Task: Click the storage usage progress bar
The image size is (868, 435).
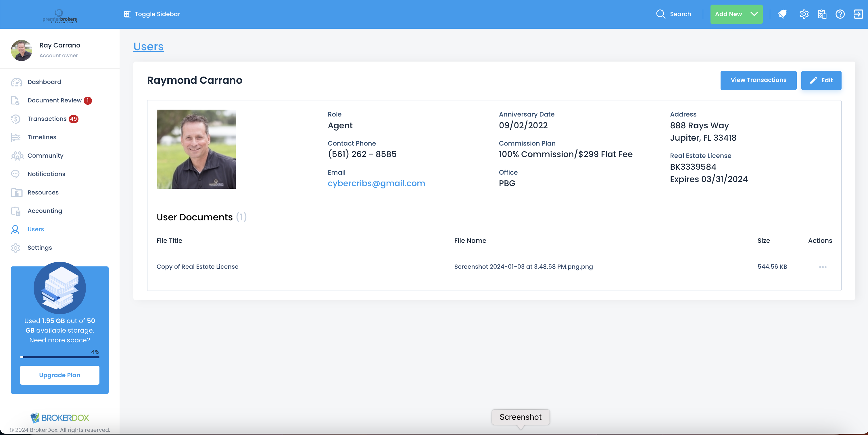Action: tap(60, 357)
